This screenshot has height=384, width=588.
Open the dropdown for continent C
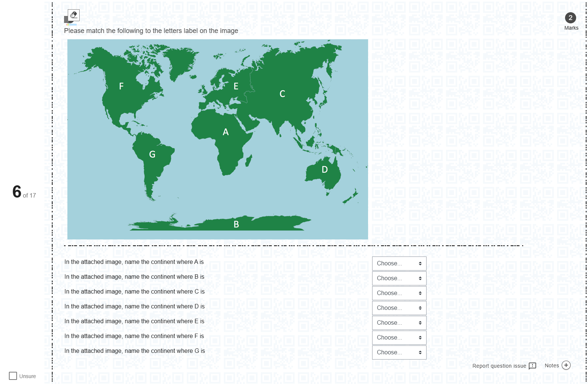coord(399,293)
